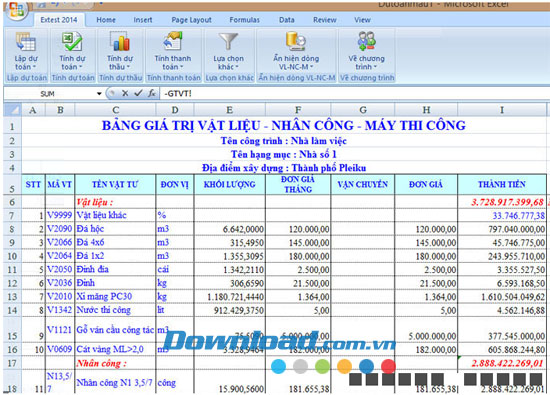Click the Cát vàng ML>2,0 cell
Viewport: 550px width, 395px height.
click(x=115, y=349)
